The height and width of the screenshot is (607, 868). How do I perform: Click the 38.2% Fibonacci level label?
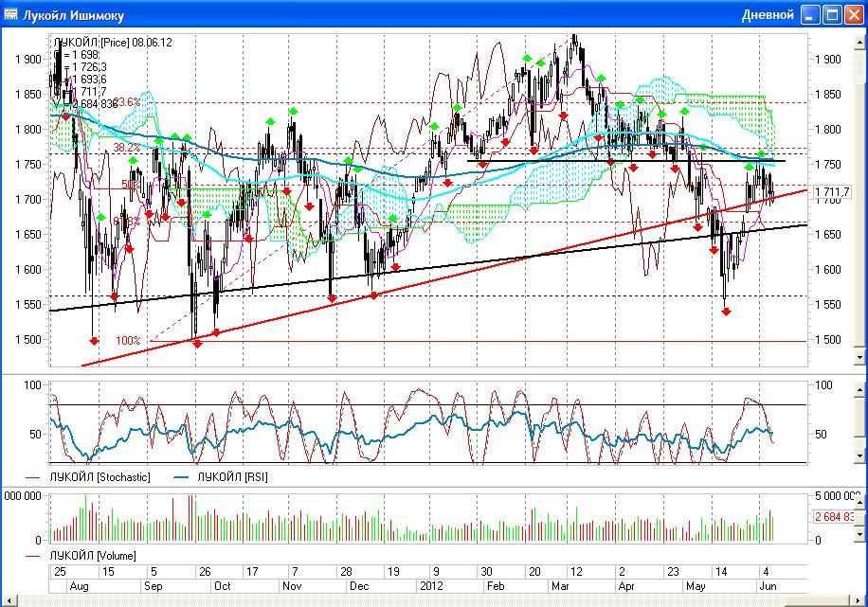(x=127, y=148)
